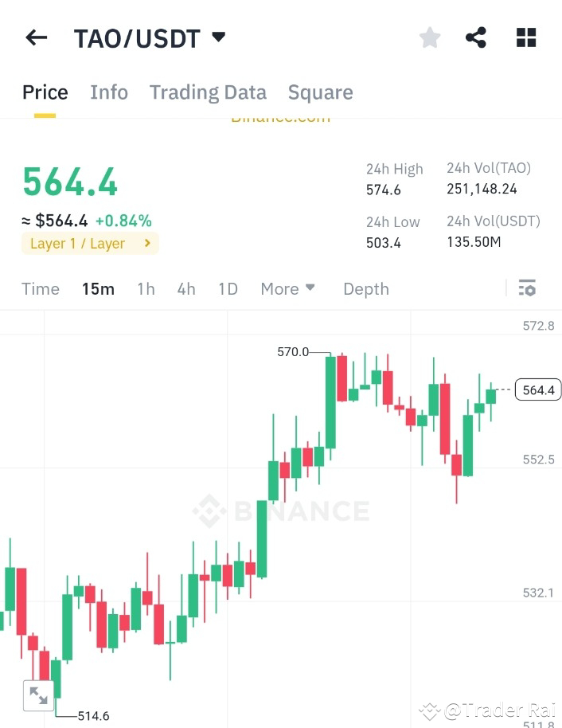This screenshot has width=562, height=728.
Task: Open chart indicator settings icon
Action: [527, 288]
